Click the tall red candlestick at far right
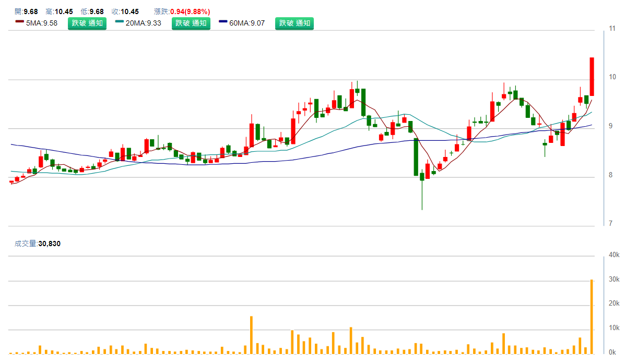Viewport: 625px width, 364px height. click(592, 76)
